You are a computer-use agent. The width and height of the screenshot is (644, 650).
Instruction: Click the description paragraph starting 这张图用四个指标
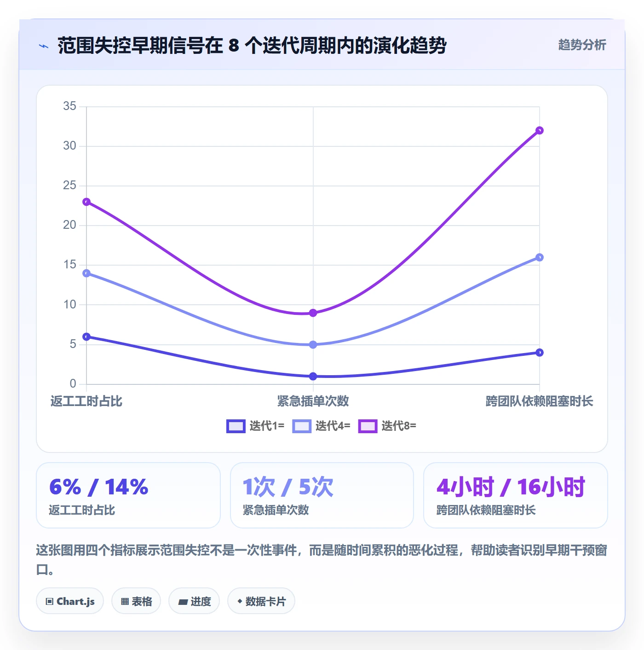click(x=322, y=560)
